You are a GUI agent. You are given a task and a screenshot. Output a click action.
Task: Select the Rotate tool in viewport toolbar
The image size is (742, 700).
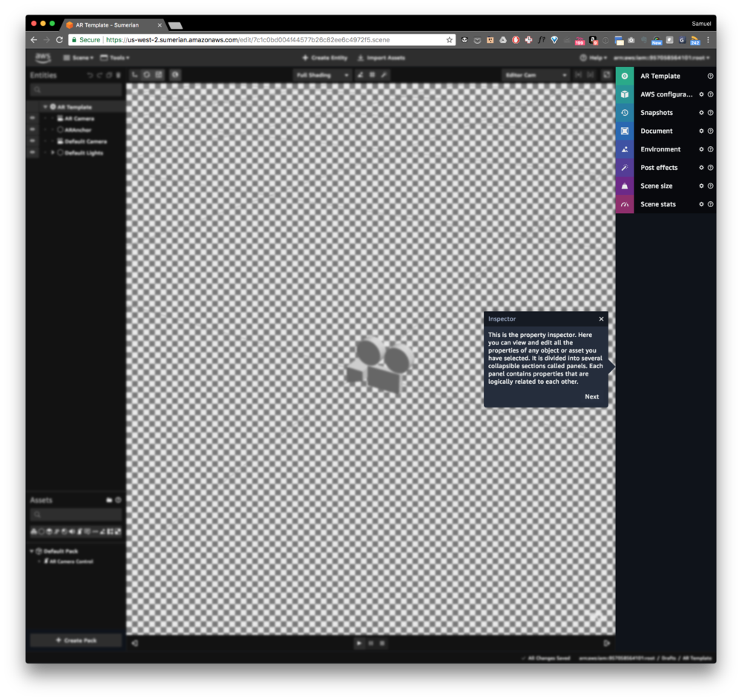coord(145,74)
